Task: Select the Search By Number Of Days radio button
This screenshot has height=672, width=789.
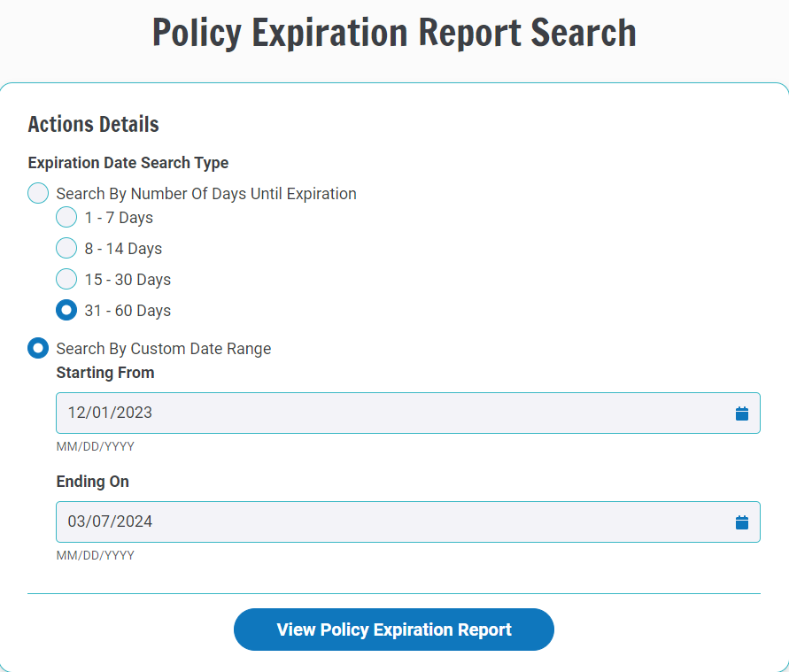Action: pyautogui.click(x=37, y=193)
